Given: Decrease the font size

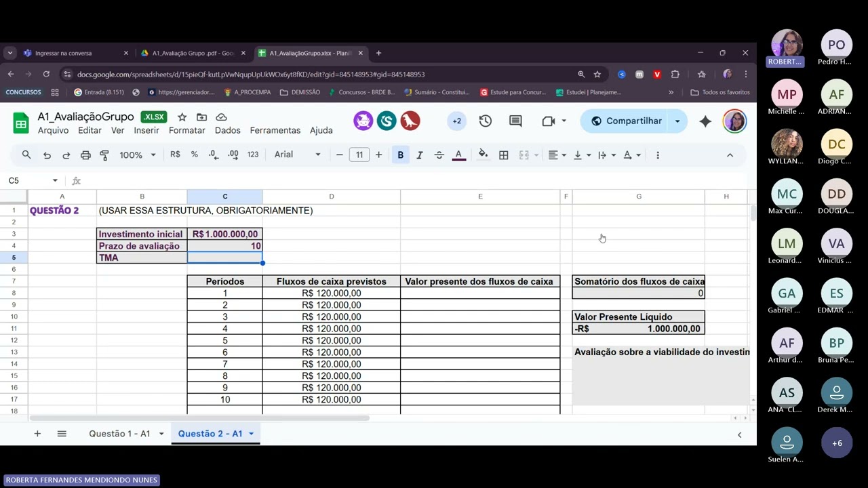Looking at the screenshot, I should 340,155.
